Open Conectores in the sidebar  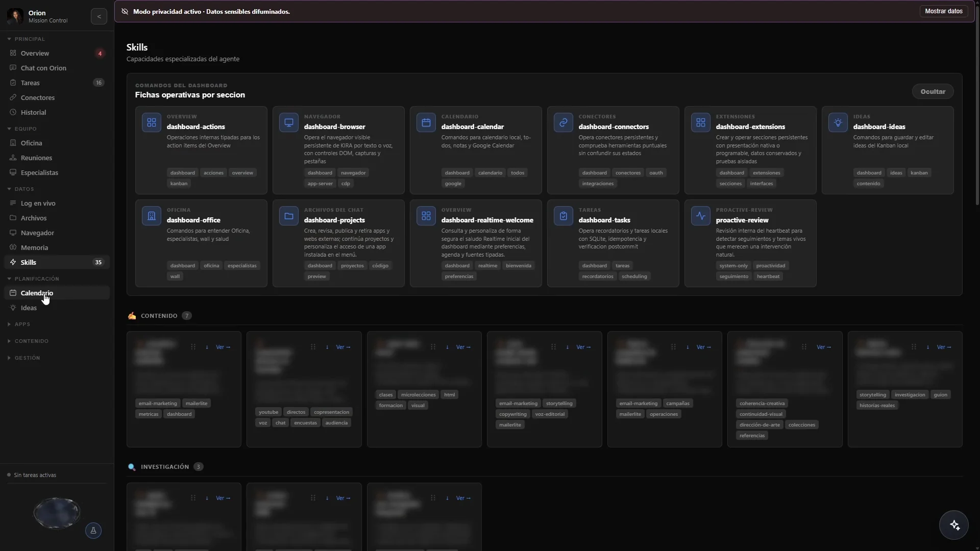coord(57,97)
